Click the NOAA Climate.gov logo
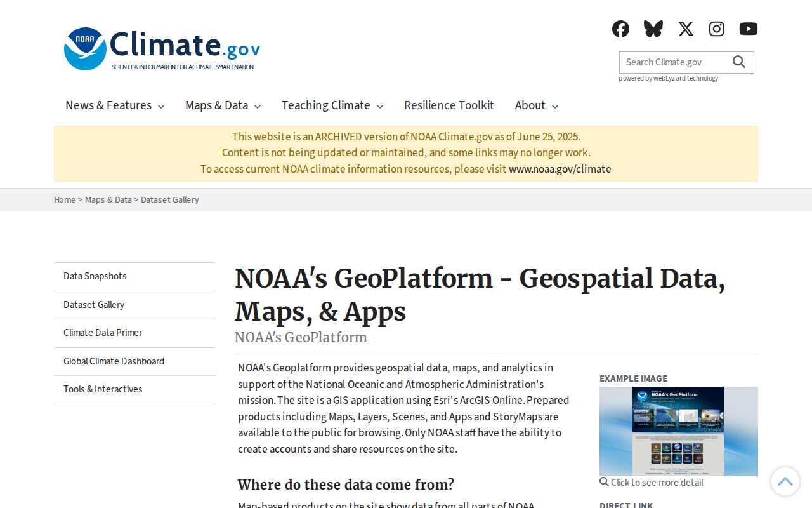 coord(162,48)
